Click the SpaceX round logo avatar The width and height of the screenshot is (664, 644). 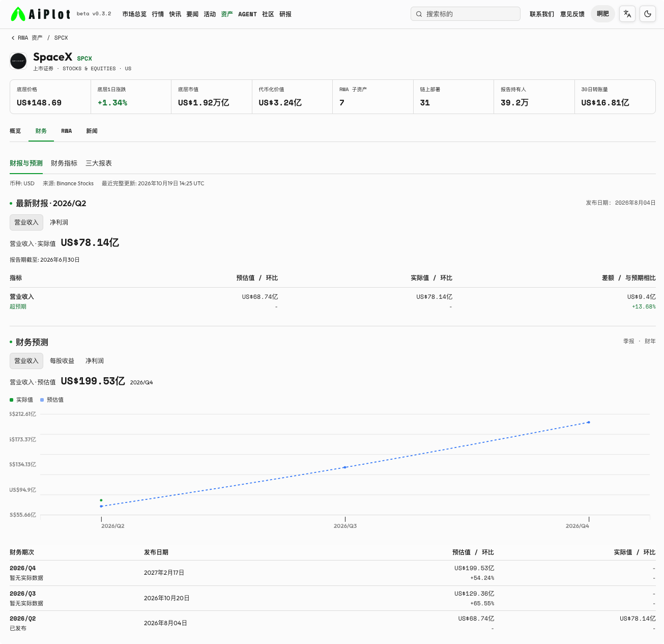19,62
